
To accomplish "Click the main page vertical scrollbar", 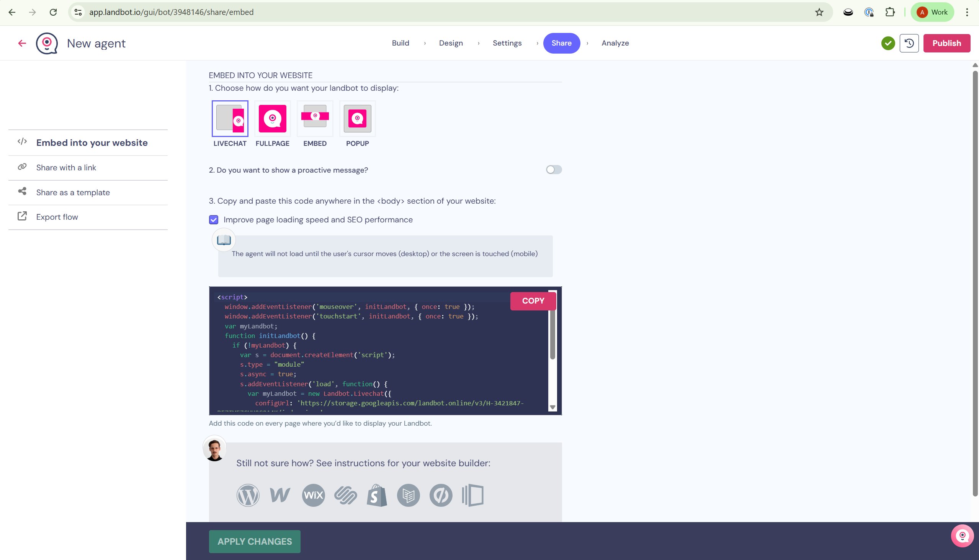I will 975,283.
